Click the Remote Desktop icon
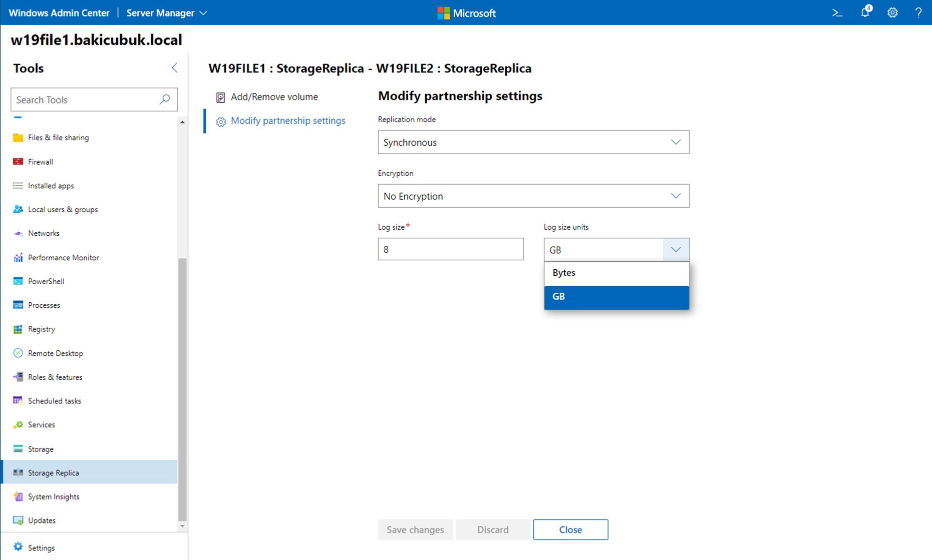 tap(18, 353)
